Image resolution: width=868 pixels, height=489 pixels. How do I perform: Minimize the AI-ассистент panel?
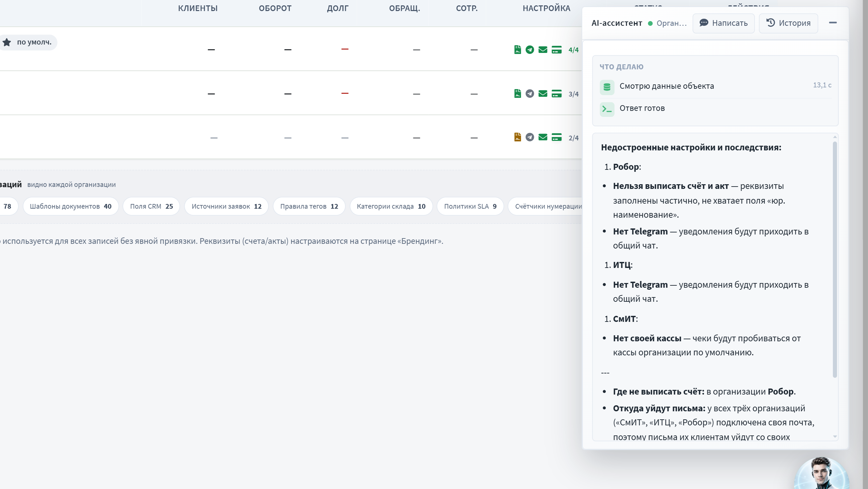tap(833, 23)
